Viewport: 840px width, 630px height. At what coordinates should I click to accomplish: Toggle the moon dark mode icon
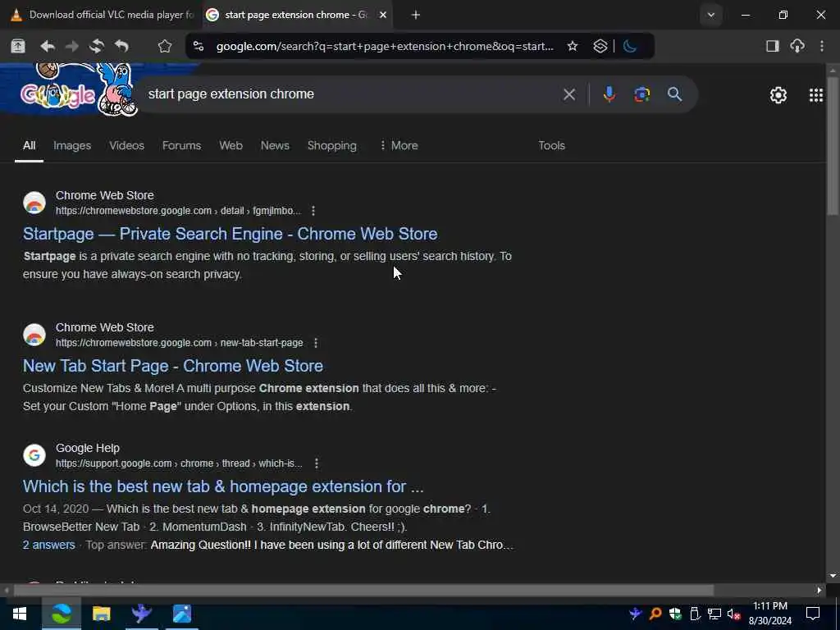[630, 47]
